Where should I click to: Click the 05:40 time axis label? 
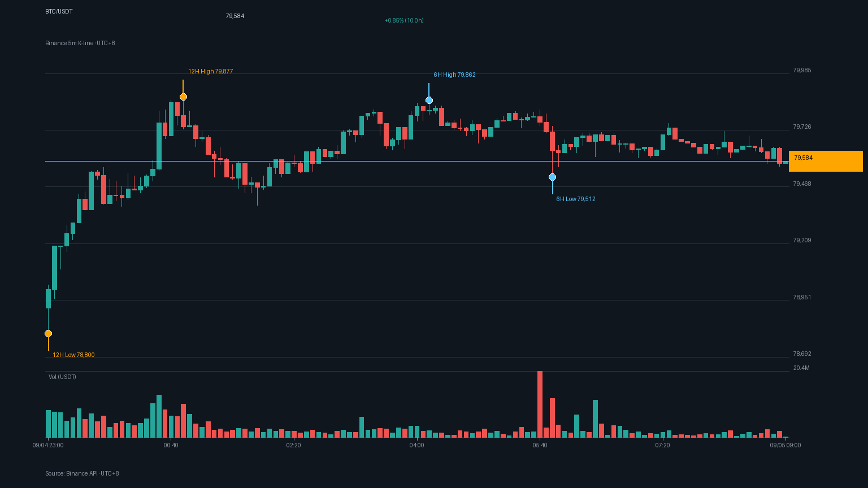coord(540,445)
